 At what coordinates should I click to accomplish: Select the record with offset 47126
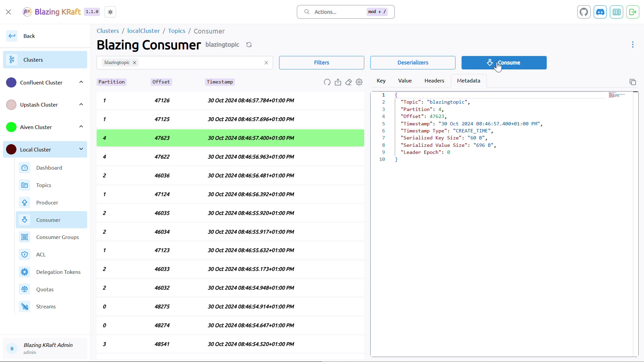[230, 101]
